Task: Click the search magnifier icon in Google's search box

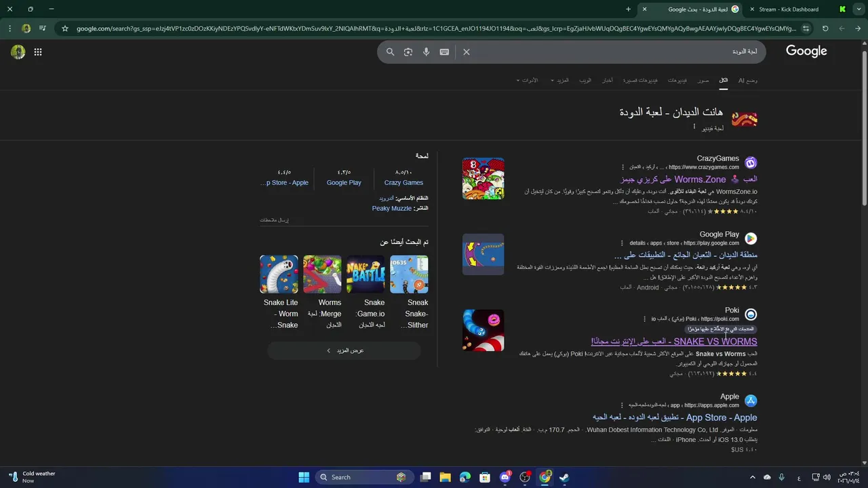Action: click(x=390, y=52)
